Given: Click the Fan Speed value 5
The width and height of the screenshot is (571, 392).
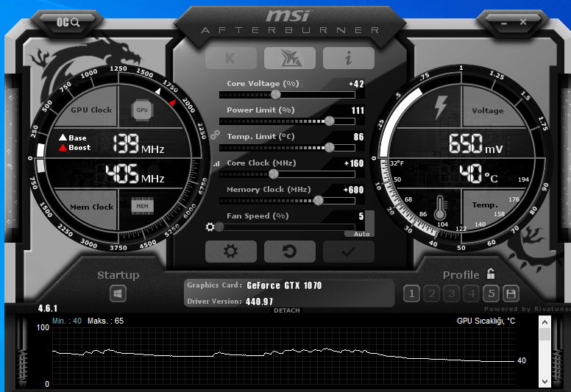Looking at the screenshot, I should [x=361, y=216].
